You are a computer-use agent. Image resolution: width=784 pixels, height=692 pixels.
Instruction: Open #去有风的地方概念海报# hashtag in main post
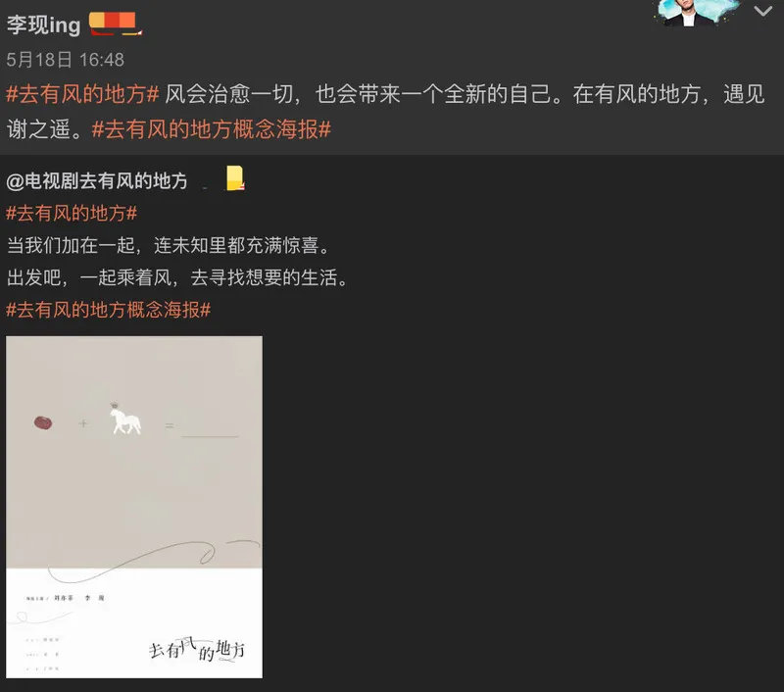(212, 129)
